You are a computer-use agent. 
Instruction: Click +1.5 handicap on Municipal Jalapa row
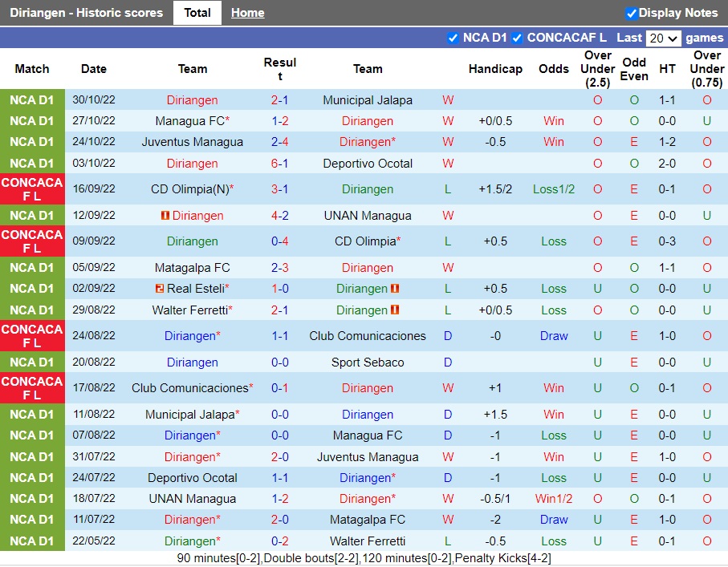[495, 415]
